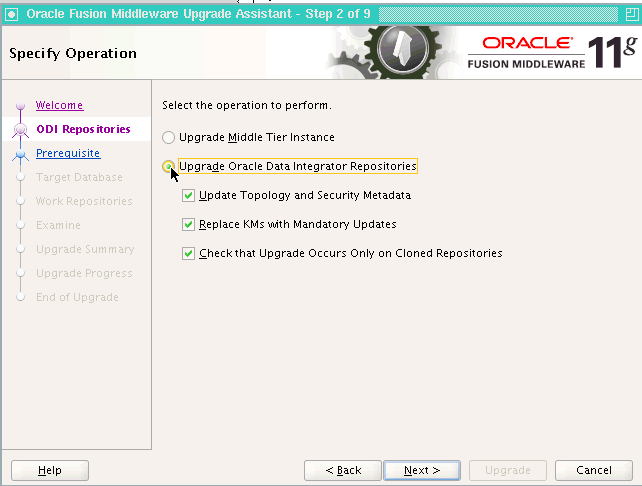Click the maximize icon in title bar

tap(632, 15)
